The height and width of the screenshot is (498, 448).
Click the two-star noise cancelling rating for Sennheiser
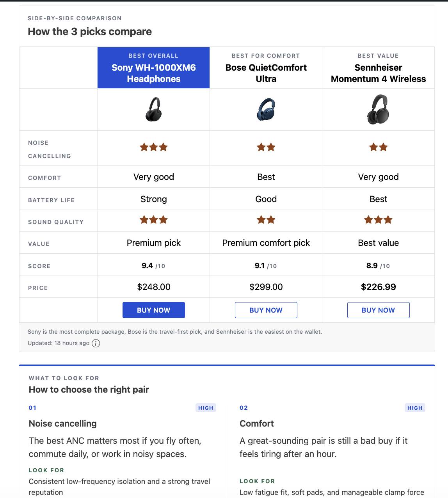tap(378, 148)
